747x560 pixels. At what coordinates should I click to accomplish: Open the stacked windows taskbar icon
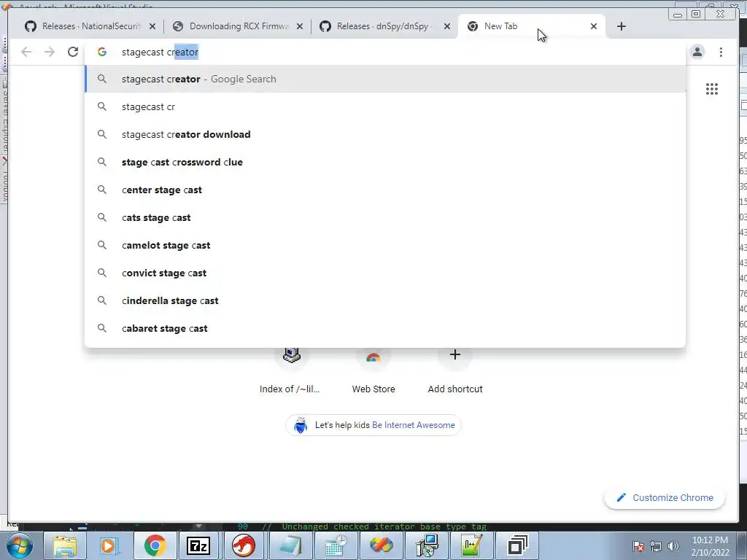pos(517,545)
